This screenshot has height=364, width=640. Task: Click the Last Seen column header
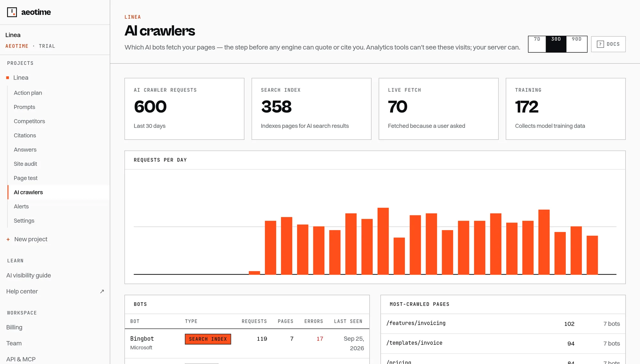click(348, 321)
